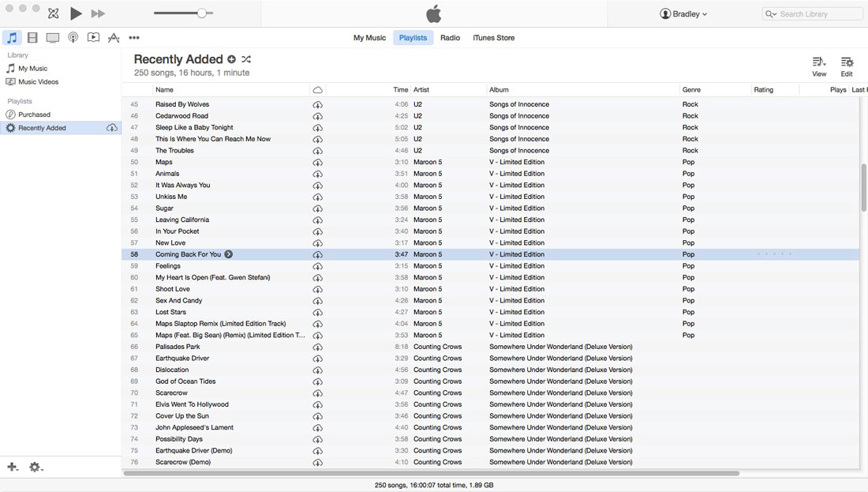
Task: Sort by the Artist column header
Action: click(448, 90)
